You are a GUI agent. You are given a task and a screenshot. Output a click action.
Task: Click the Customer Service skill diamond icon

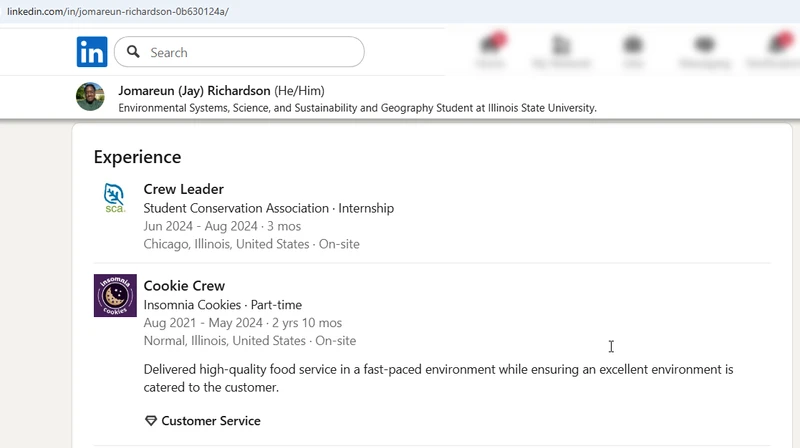click(151, 421)
